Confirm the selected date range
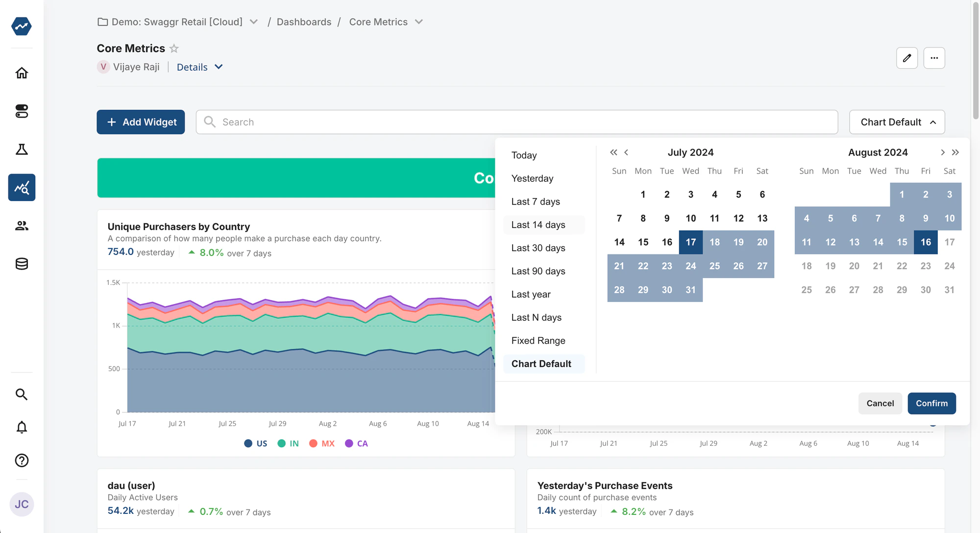Image resolution: width=980 pixels, height=533 pixels. pos(931,403)
